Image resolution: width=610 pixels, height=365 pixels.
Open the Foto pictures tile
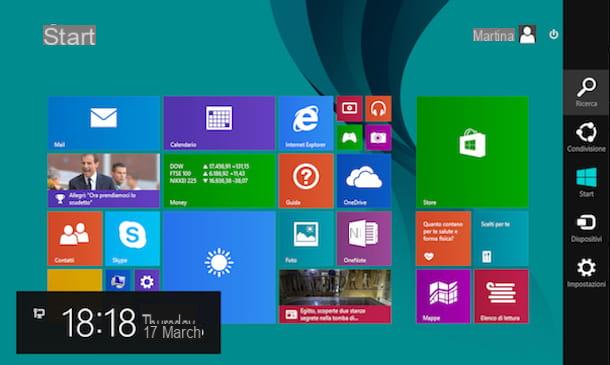306,239
